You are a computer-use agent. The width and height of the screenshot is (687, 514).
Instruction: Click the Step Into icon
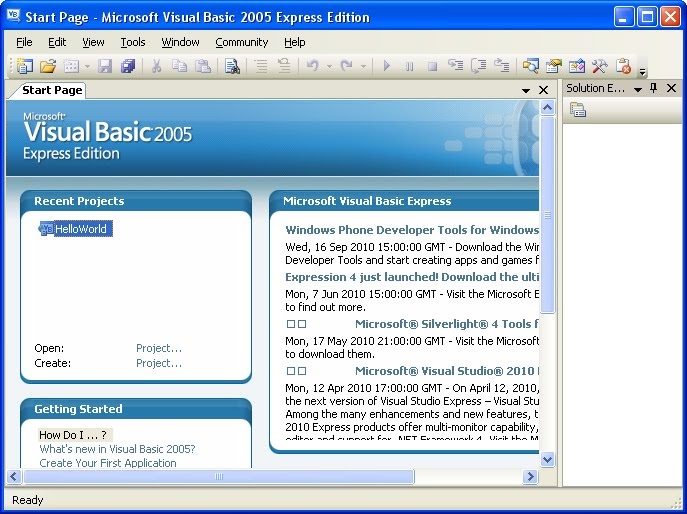point(456,66)
